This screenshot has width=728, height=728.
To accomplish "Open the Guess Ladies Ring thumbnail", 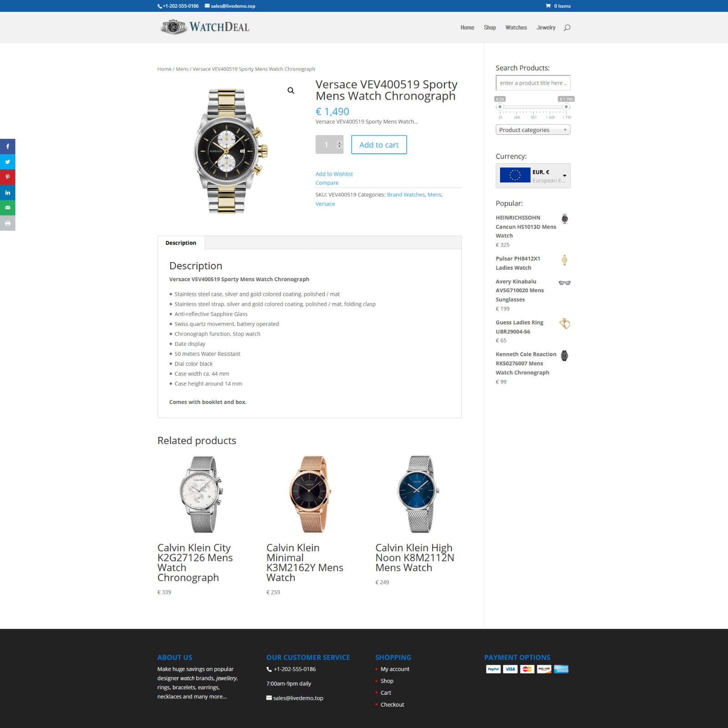I will point(565,324).
